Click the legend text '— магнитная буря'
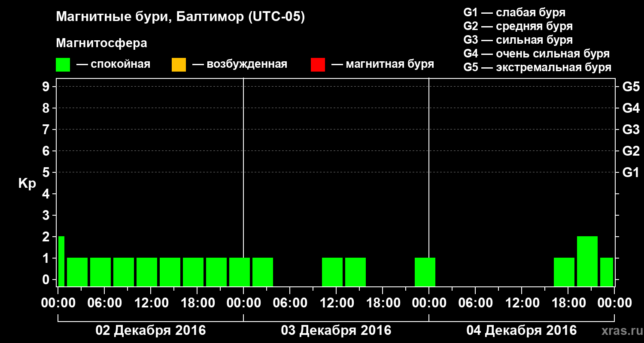 click(383, 64)
